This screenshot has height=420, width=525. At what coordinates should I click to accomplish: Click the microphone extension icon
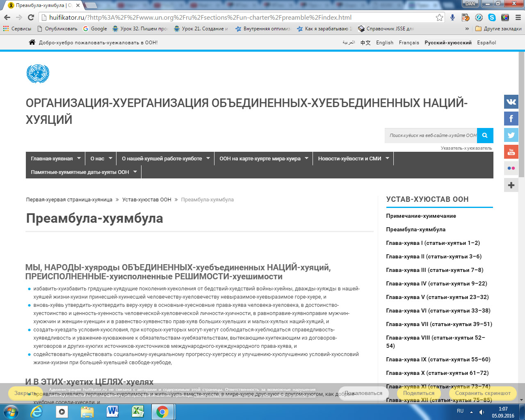[x=452, y=17]
